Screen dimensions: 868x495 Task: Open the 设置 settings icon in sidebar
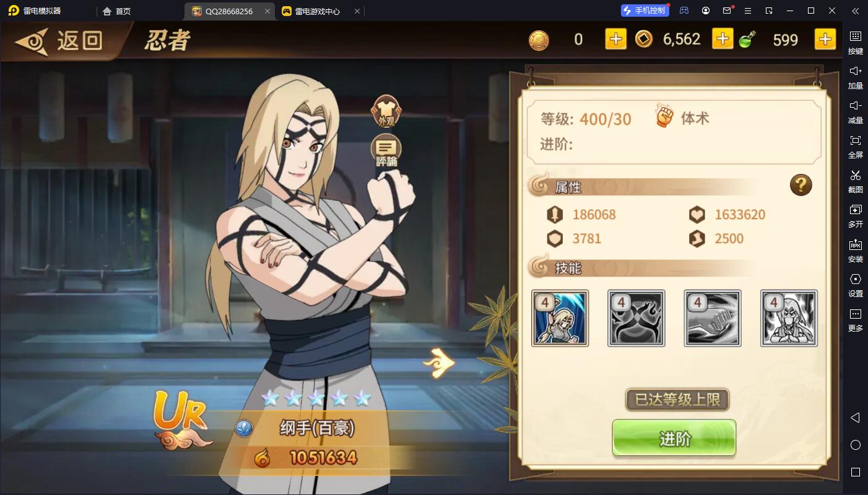point(855,285)
